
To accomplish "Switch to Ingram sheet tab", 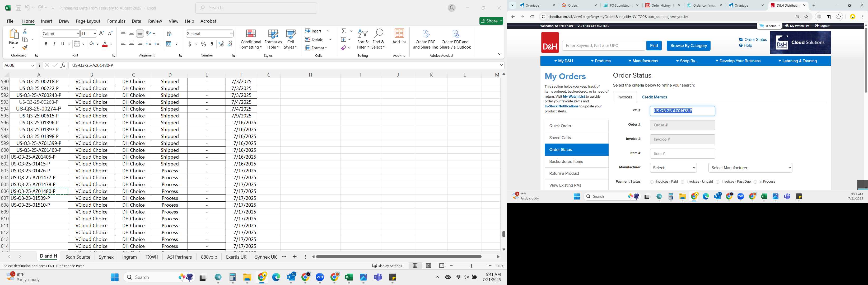I will click(x=129, y=257).
